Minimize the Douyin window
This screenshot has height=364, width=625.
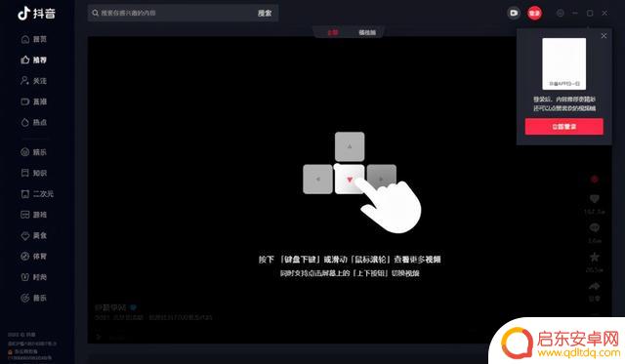coord(575,13)
